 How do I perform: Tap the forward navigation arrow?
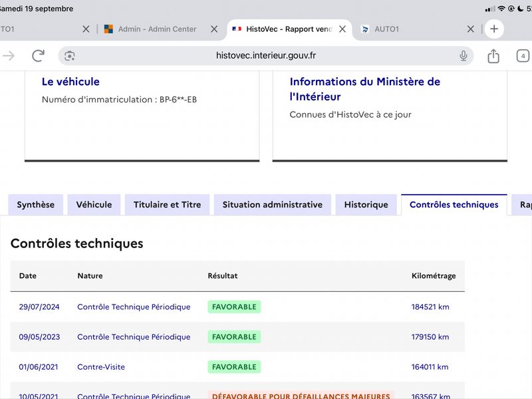tap(9, 56)
